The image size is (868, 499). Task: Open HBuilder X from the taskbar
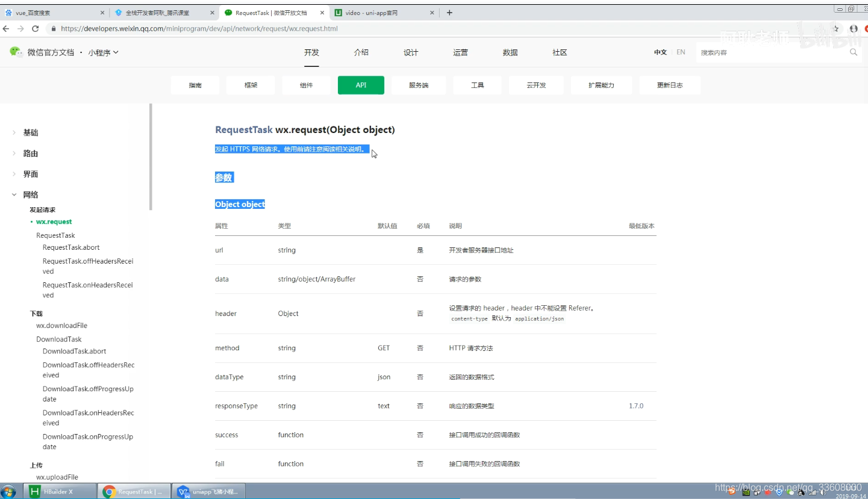coord(60,491)
